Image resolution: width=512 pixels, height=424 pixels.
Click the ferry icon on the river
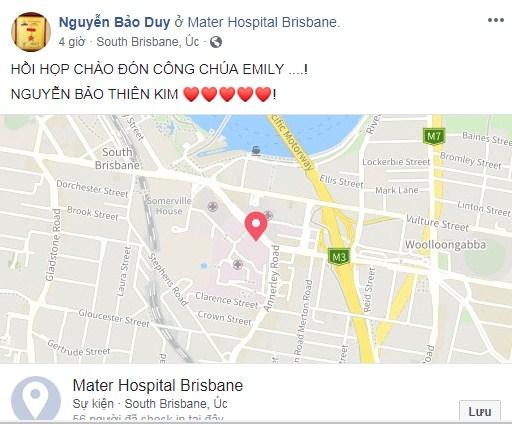point(256,151)
